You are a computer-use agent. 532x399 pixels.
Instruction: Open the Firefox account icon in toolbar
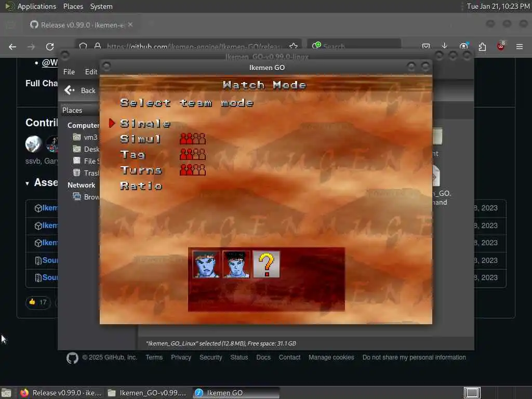[x=463, y=46]
